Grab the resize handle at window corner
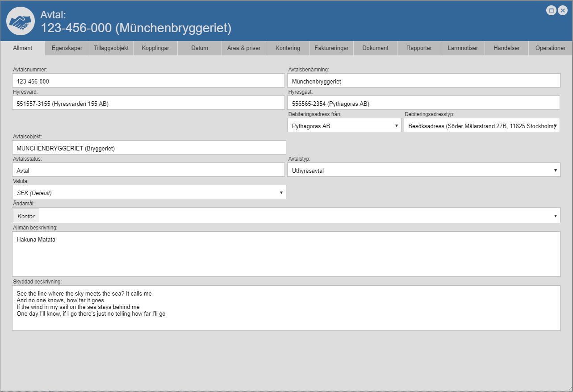Image resolution: width=573 pixels, height=392 pixels. (x=569, y=388)
